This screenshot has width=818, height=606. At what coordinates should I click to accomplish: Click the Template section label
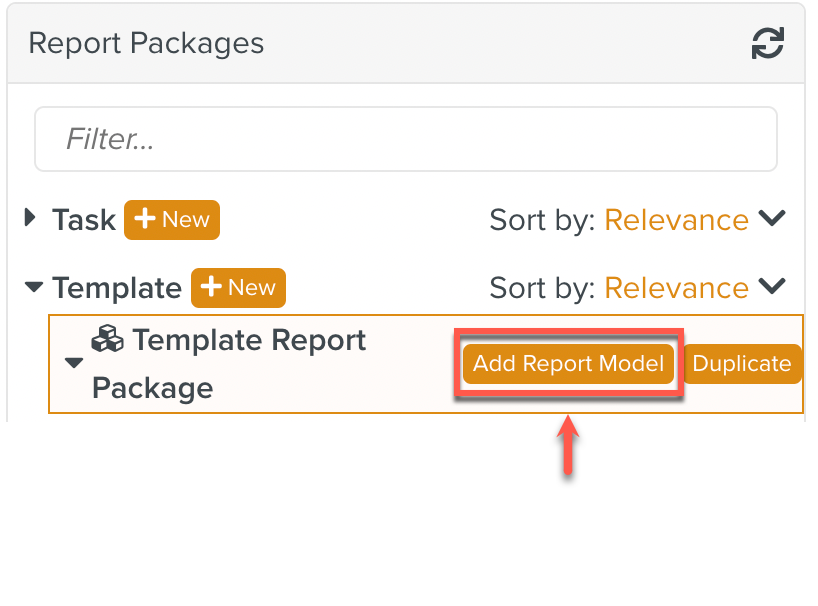click(117, 288)
